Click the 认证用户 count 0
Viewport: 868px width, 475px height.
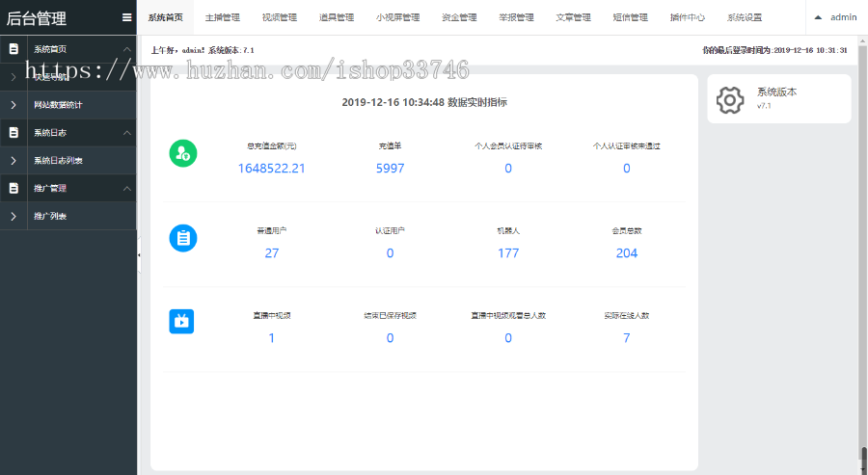coord(391,253)
